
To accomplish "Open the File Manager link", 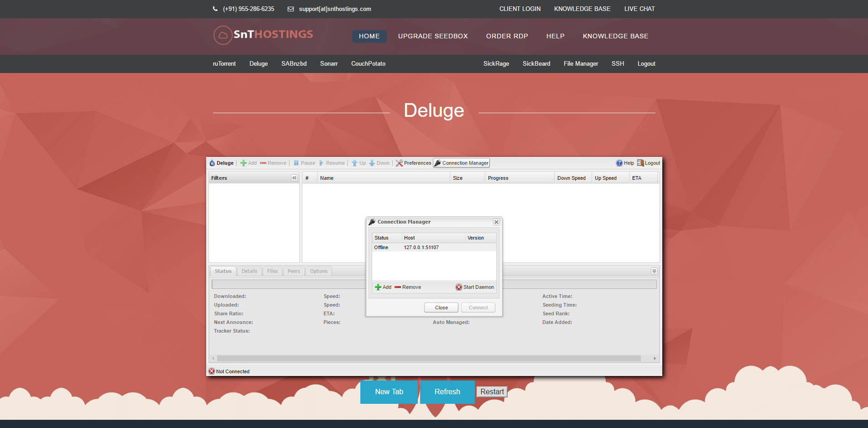I will coord(581,64).
